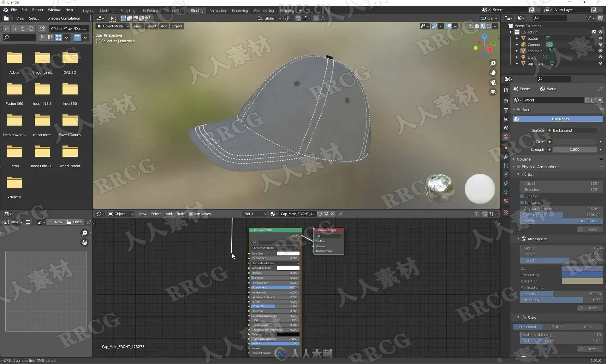Open the Render menu

coord(38,10)
